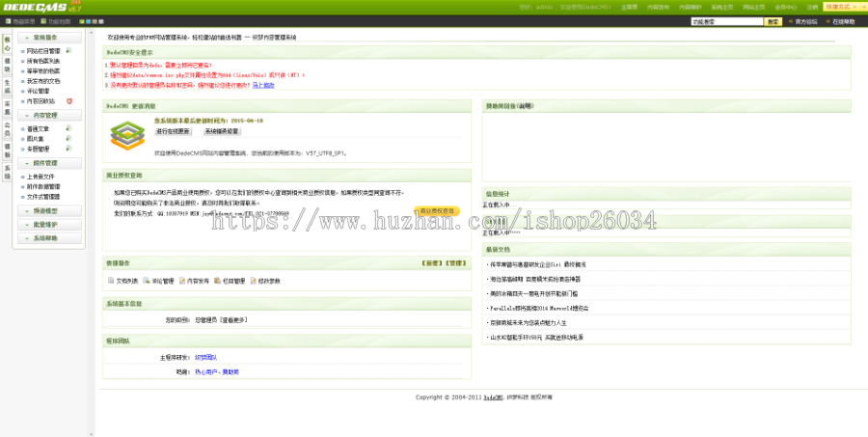The height and width of the screenshot is (437, 868).
Task: Open 主菜单 in top navigation
Action: 629,7
